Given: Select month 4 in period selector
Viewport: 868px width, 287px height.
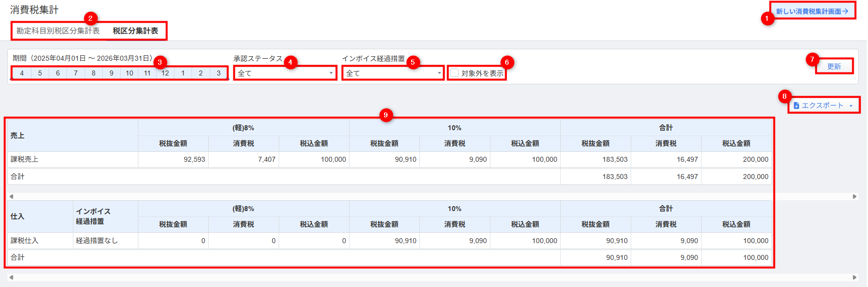Looking at the screenshot, I should (22, 73).
